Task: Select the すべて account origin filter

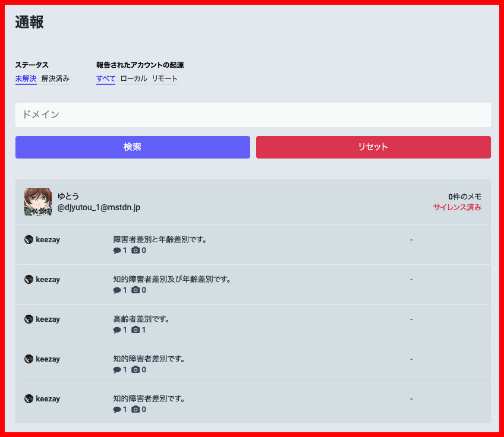Action: pos(106,78)
